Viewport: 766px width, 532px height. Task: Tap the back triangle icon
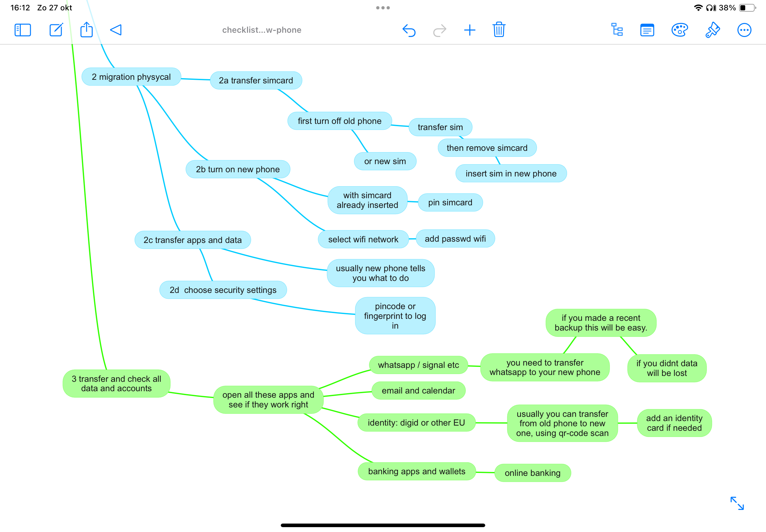116,30
